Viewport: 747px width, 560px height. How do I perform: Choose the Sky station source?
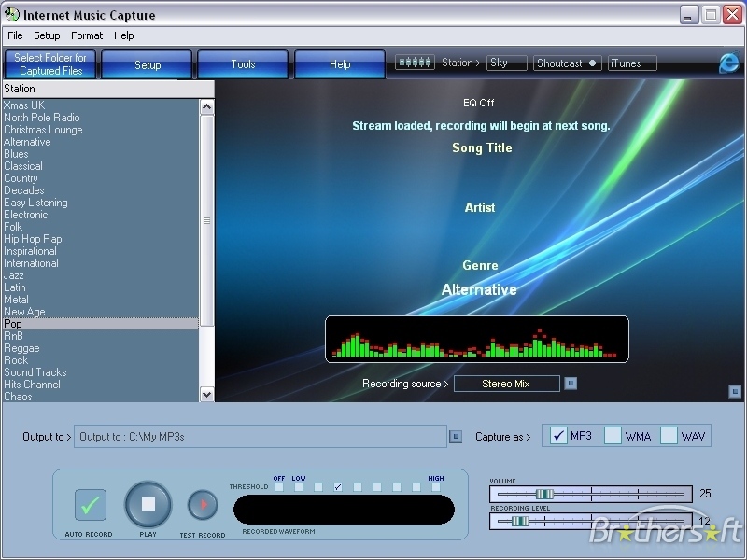[506, 63]
